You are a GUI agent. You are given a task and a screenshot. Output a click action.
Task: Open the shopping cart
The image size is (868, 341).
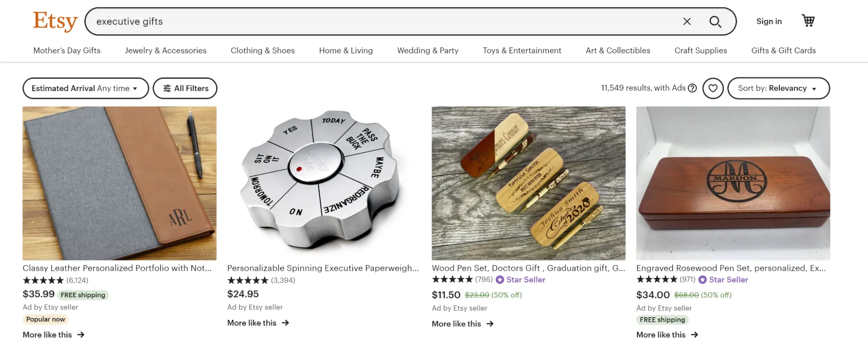(x=808, y=20)
